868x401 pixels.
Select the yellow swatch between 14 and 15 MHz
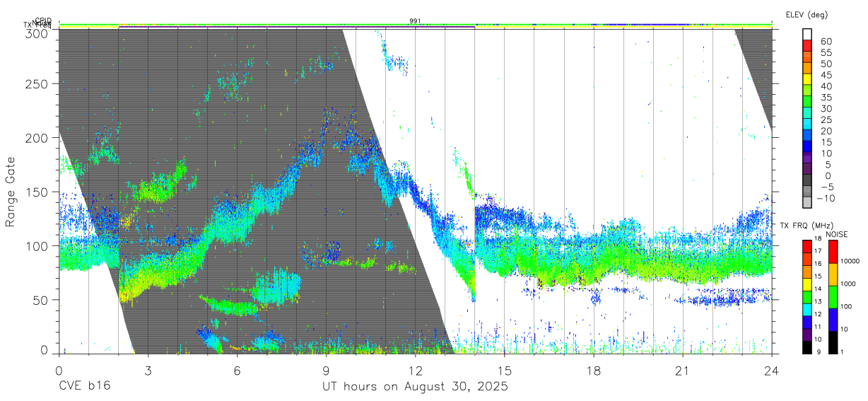pyautogui.click(x=807, y=283)
